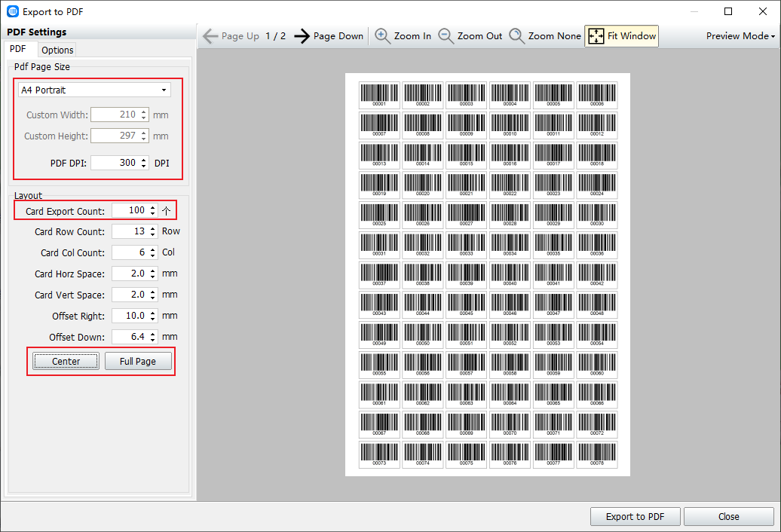Click the Pdf Page Size group label
Image resolution: width=781 pixels, height=532 pixels.
pyautogui.click(x=42, y=66)
